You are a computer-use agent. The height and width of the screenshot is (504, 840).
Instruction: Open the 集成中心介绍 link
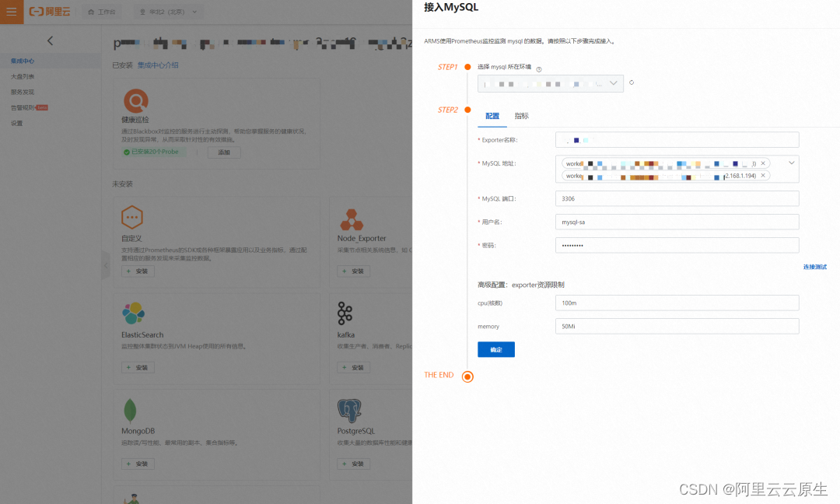(x=158, y=65)
